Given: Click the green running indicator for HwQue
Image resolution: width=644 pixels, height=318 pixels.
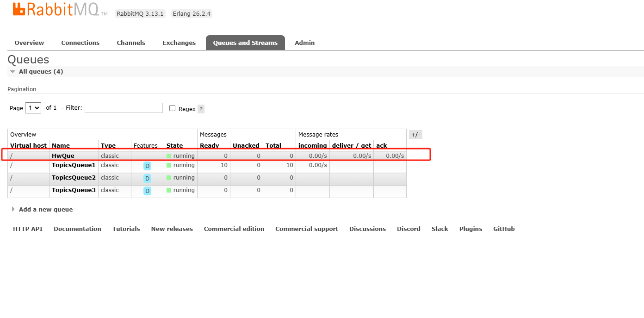Looking at the screenshot, I should 169,156.
